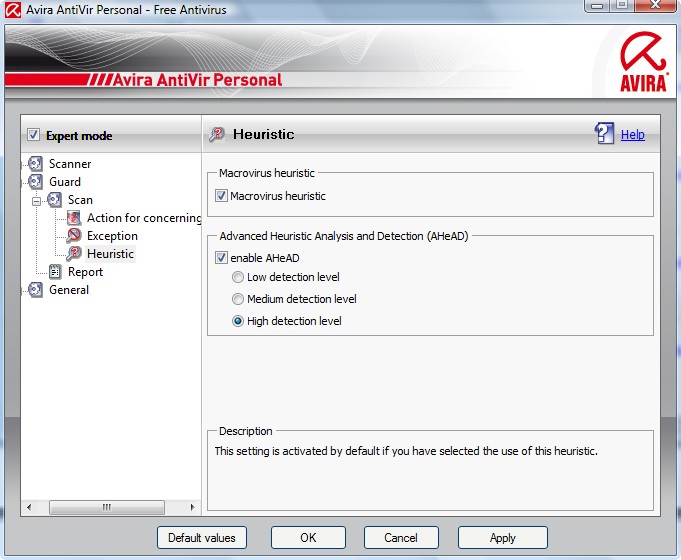Click the Exception prohibited-sign icon
Viewport: 681px width, 560px height.
(x=74, y=235)
